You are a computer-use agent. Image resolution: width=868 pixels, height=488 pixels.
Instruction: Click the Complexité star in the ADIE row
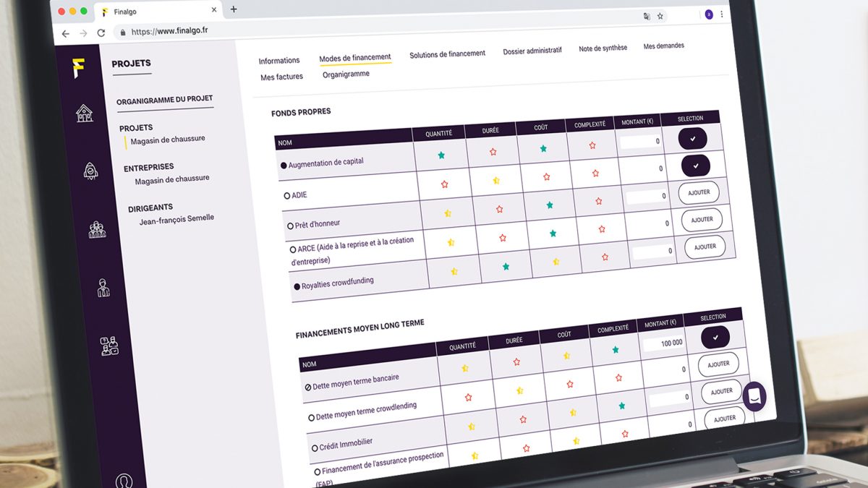click(x=596, y=174)
